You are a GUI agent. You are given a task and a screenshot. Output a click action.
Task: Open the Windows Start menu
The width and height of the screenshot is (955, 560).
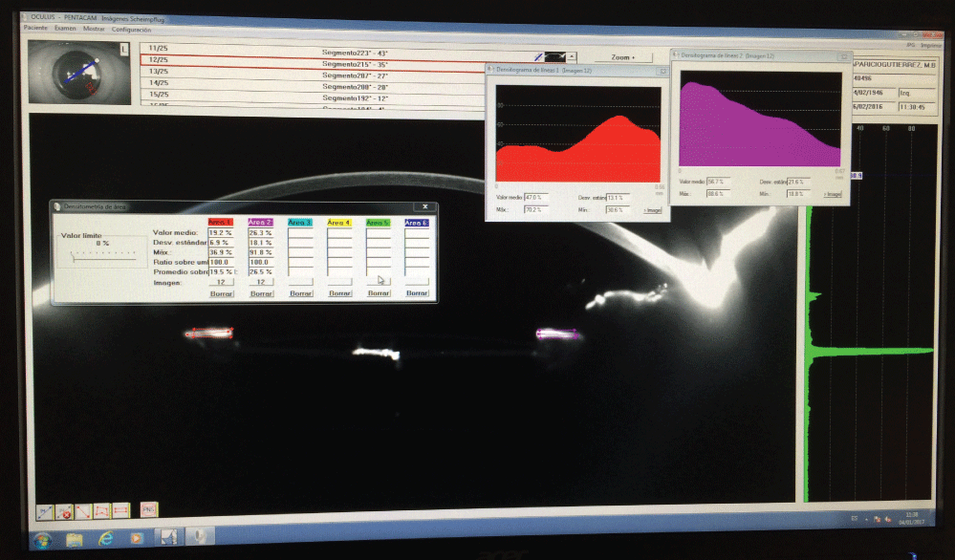42,539
